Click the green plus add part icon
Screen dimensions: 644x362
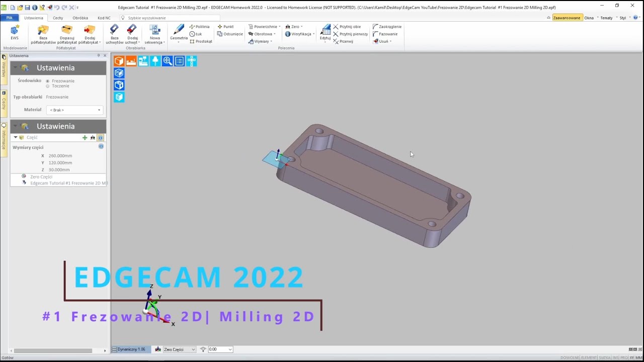tap(85, 137)
